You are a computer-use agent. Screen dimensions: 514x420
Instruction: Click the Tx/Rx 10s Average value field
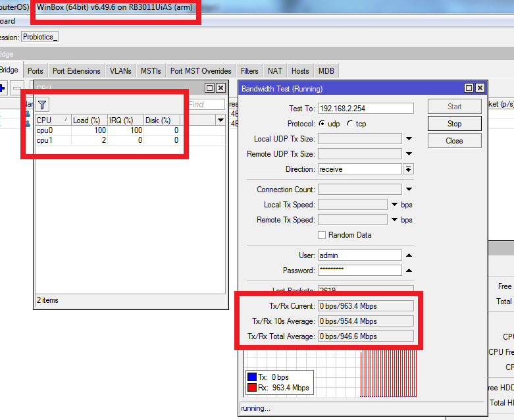point(365,321)
